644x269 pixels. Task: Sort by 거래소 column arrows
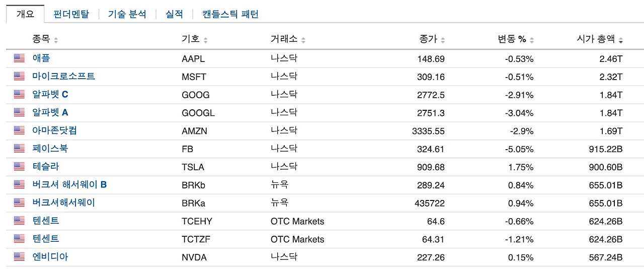tap(303, 40)
